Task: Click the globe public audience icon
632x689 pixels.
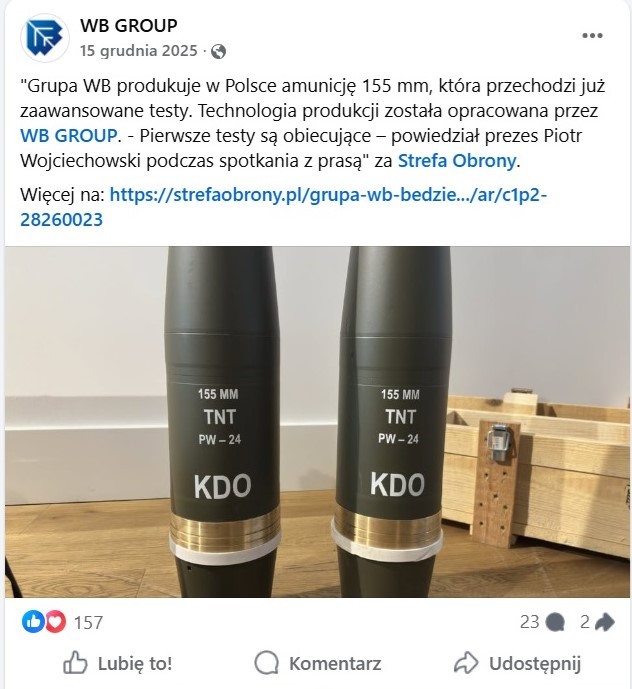Action: pyautogui.click(x=218, y=51)
